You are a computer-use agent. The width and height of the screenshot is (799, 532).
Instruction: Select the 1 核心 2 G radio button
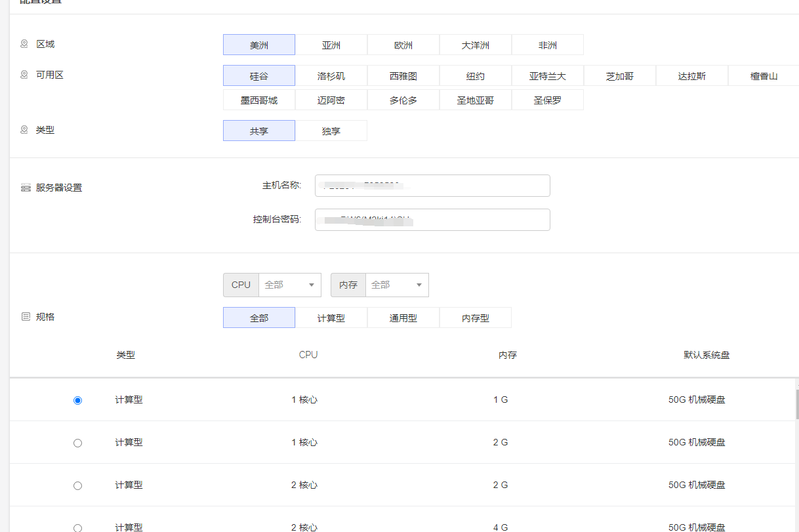click(78, 443)
